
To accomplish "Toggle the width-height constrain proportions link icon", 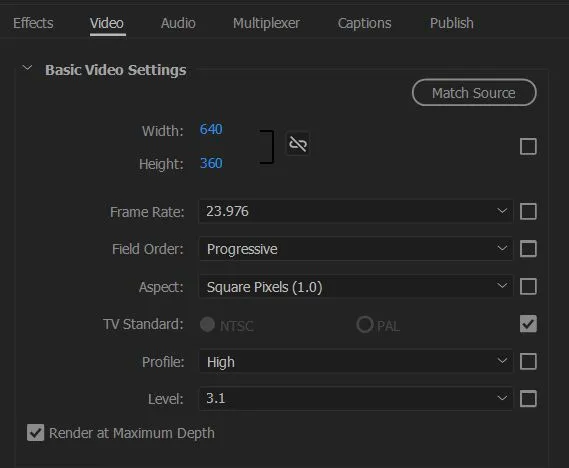I will (298, 144).
